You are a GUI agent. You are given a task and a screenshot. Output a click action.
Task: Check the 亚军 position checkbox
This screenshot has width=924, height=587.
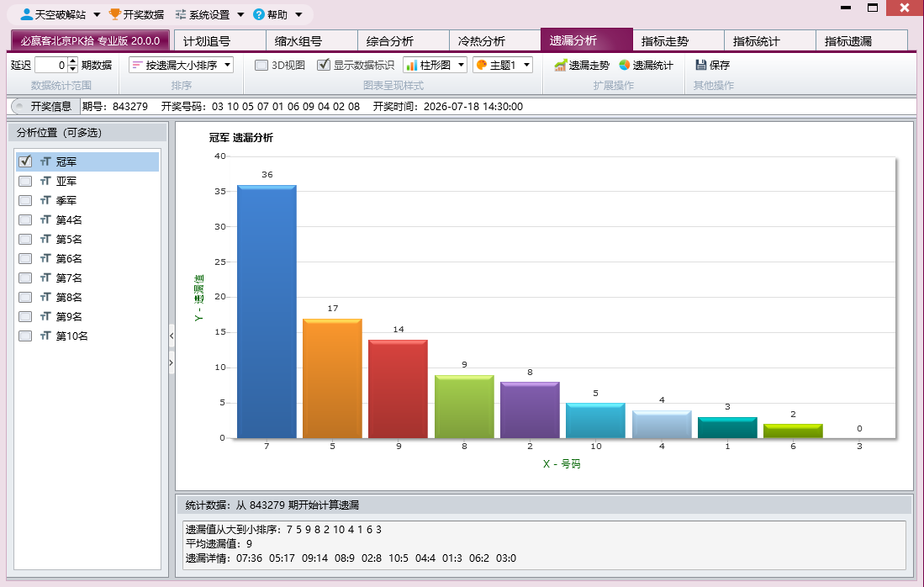(24, 181)
